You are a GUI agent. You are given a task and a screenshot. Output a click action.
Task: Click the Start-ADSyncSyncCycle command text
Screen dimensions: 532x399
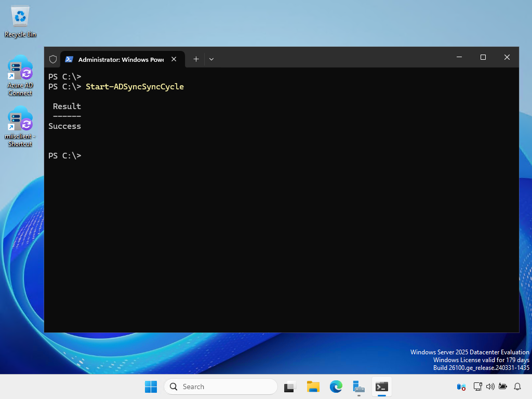tap(135, 87)
